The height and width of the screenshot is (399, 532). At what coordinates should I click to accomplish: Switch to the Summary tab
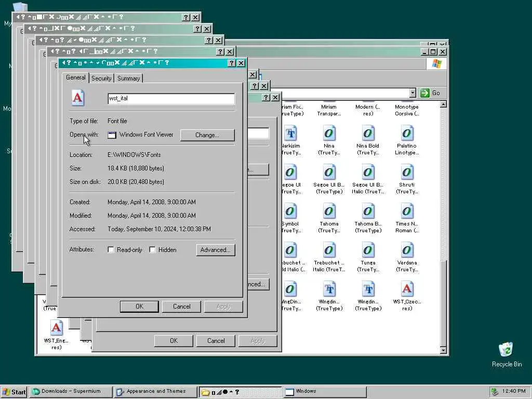(129, 78)
